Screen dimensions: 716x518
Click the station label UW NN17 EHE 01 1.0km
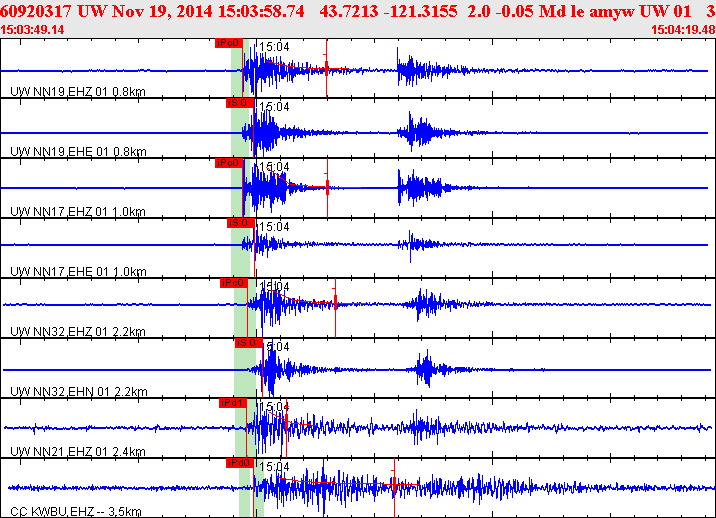click(x=78, y=271)
